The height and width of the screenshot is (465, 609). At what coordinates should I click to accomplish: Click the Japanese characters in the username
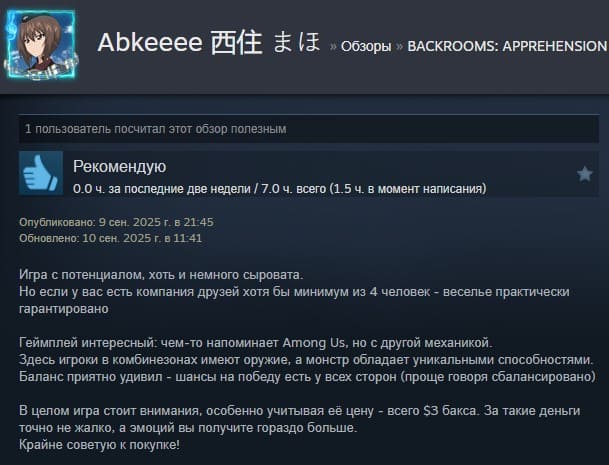pos(266,42)
